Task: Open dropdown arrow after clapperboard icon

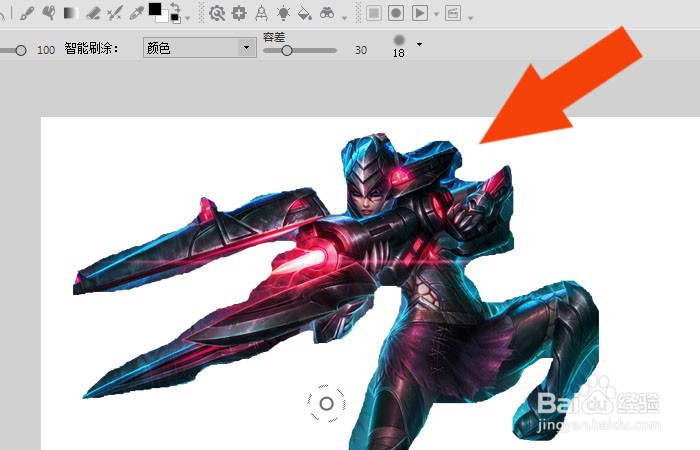Action: click(x=470, y=18)
